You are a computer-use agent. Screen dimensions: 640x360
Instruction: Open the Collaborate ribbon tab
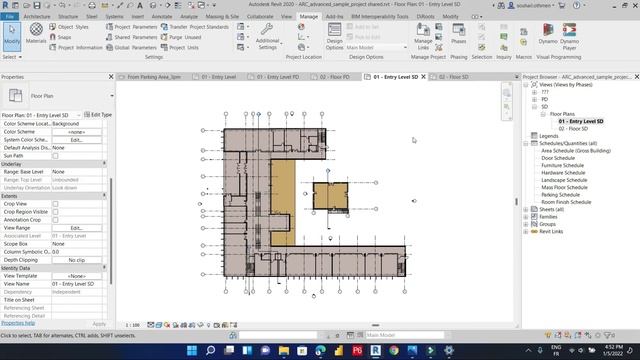pyautogui.click(x=260, y=16)
